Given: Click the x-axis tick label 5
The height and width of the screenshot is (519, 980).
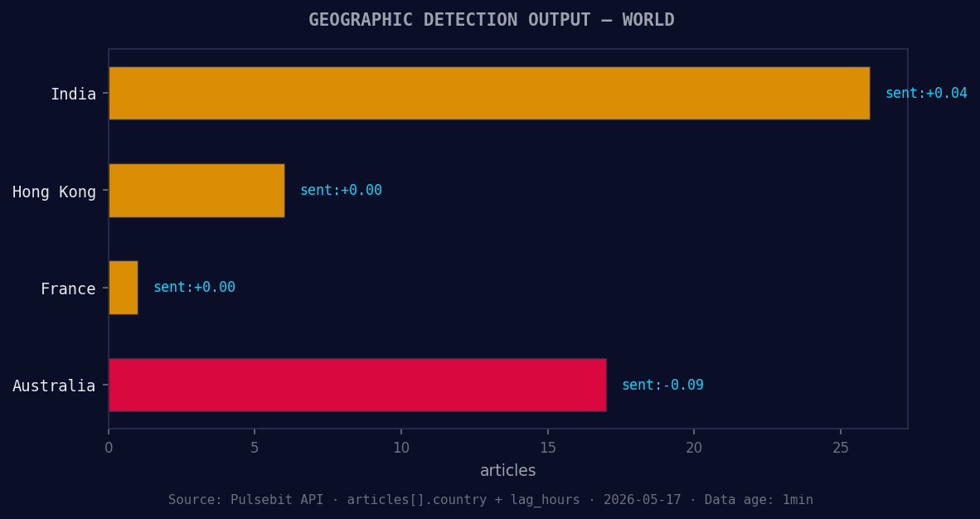Looking at the screenshot, I should point(255,448).
